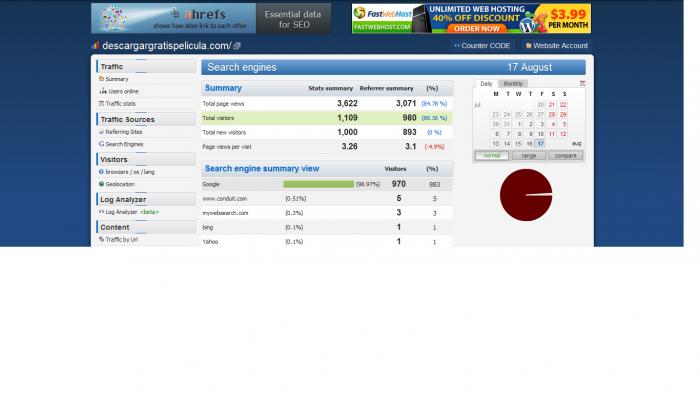Viewport: 700px width, 394px height.
Task: Click the external link icon beside domain name
Action: coord(237,46)
